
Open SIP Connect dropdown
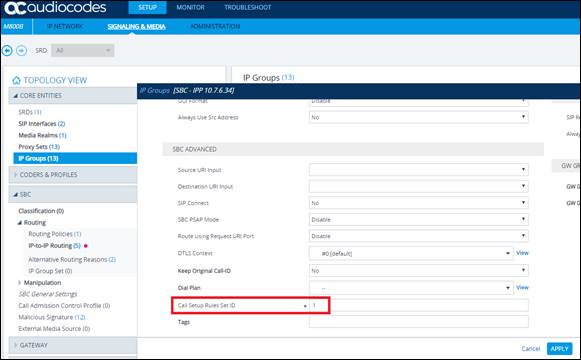[419, 203]
